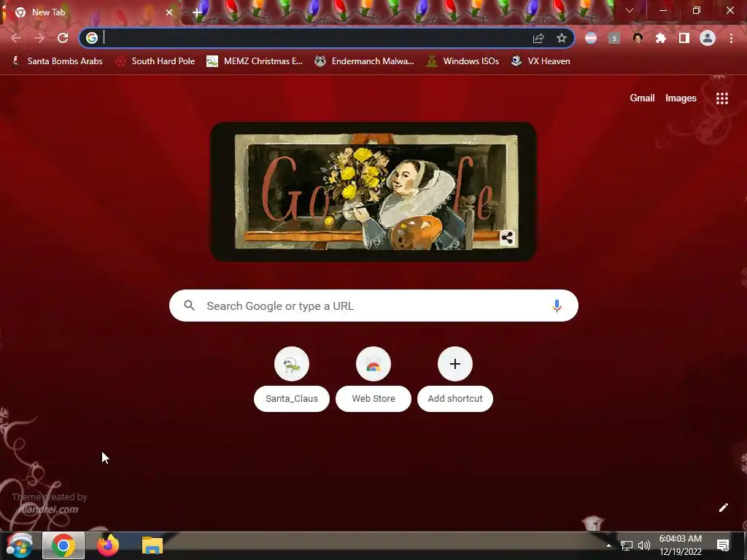Reload the page with the refresh icon

click(63, 38)
